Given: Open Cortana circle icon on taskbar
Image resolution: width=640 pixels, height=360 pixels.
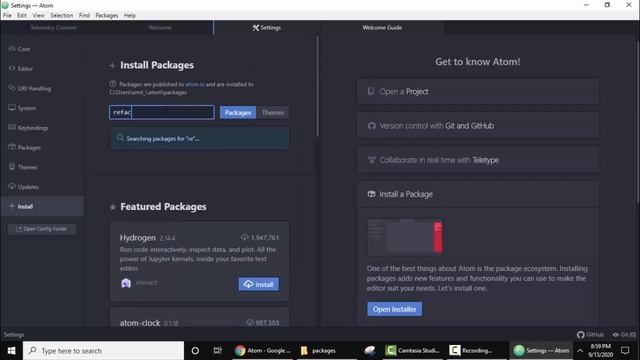Looking at the screenshot, I should (195, 351).
